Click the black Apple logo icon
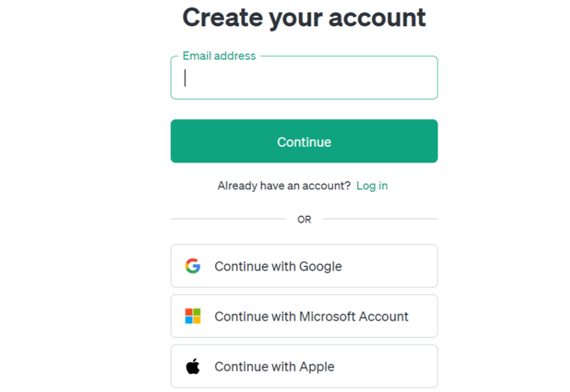Image resolution: width=570 pixels, height=392 pixels. pyautogui.click(x=192, y=366)
